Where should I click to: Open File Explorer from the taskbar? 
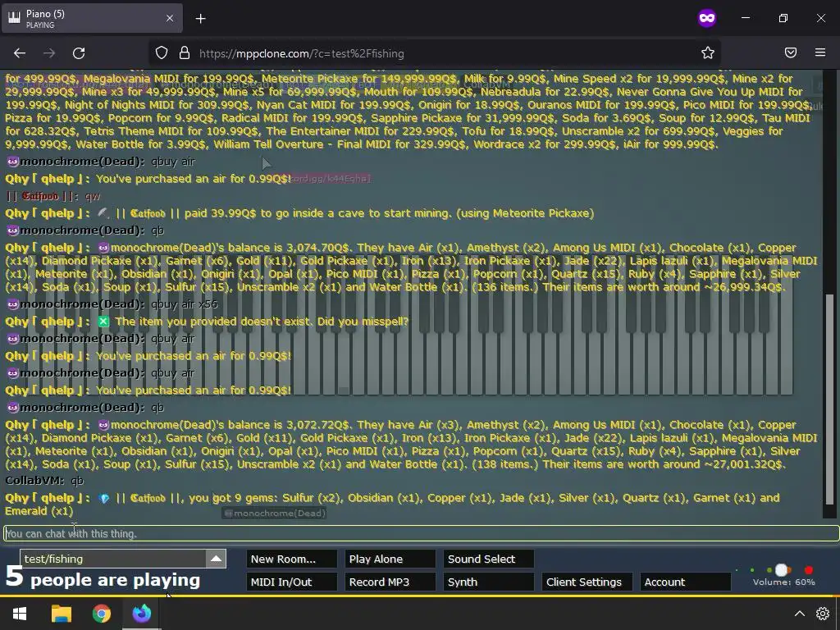(61, 614)
